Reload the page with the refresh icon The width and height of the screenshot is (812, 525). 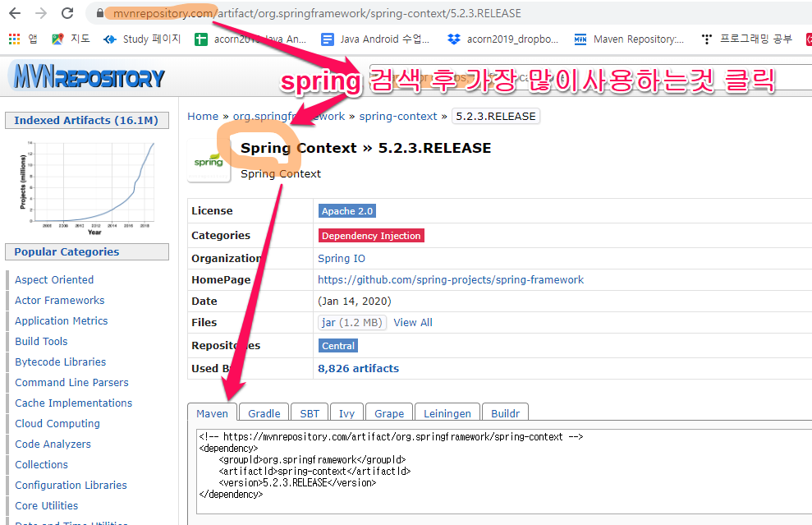pos(67,13)
